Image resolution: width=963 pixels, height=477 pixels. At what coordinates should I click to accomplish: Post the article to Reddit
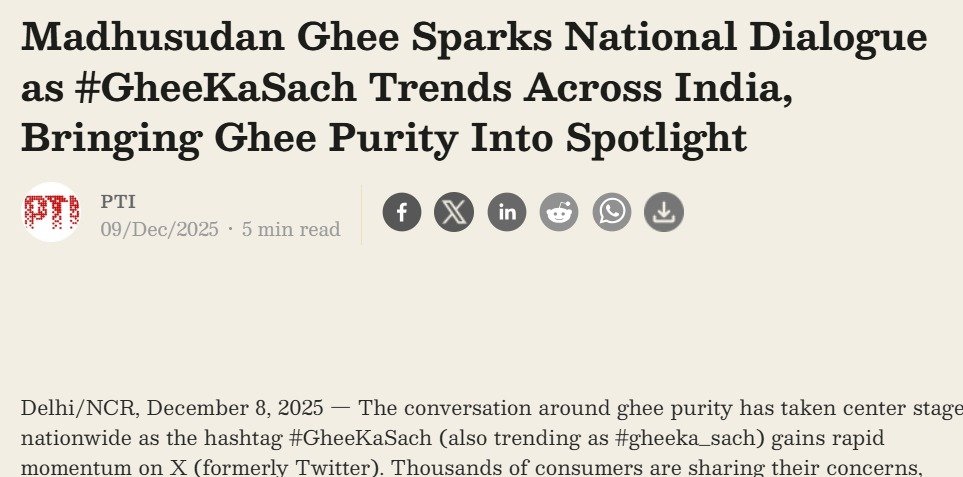click(x=559, y=212)
